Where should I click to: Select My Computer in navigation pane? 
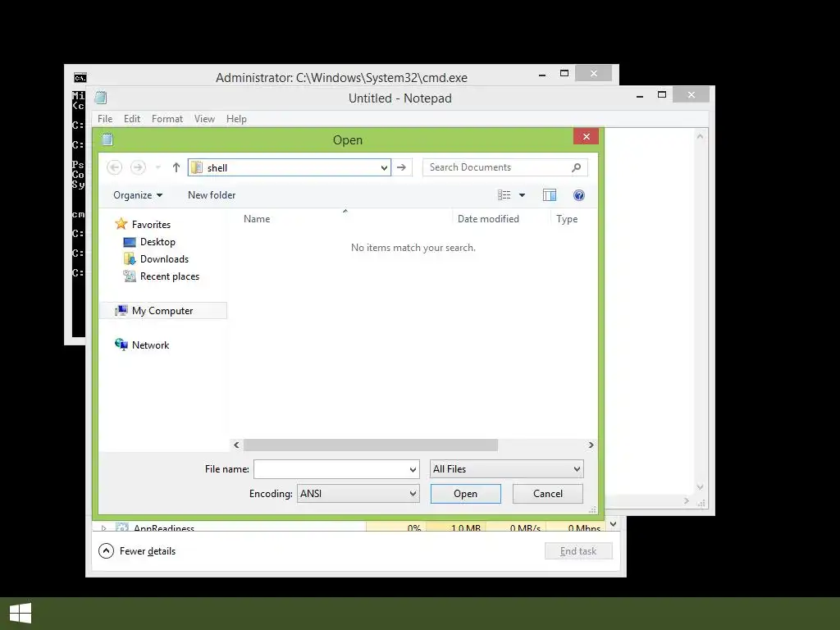click(163, 311)
